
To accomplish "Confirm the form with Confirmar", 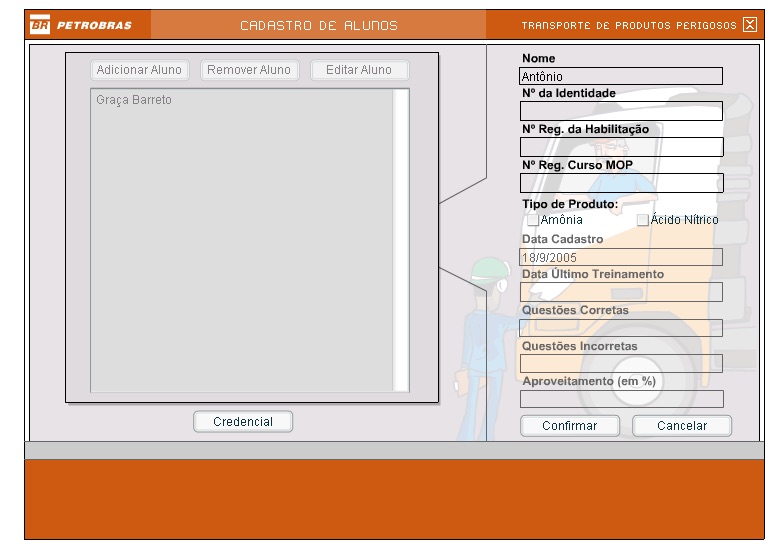I will (569, 426).
